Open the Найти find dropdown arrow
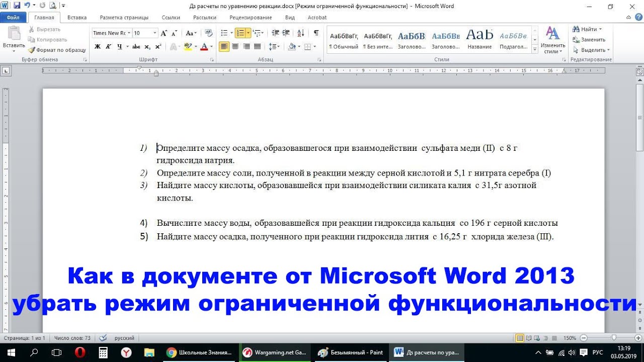The image size is (644, 362). [x=600, y=29]
